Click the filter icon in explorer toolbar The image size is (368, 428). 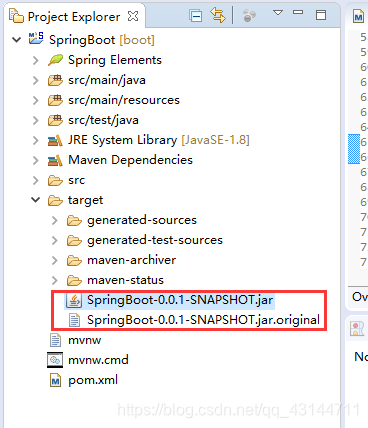pos(249,15)
